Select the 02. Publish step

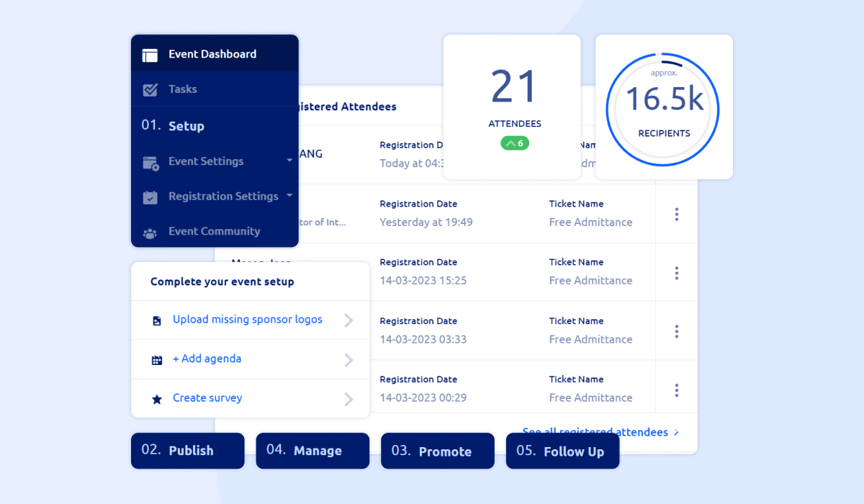click(187, 451)
